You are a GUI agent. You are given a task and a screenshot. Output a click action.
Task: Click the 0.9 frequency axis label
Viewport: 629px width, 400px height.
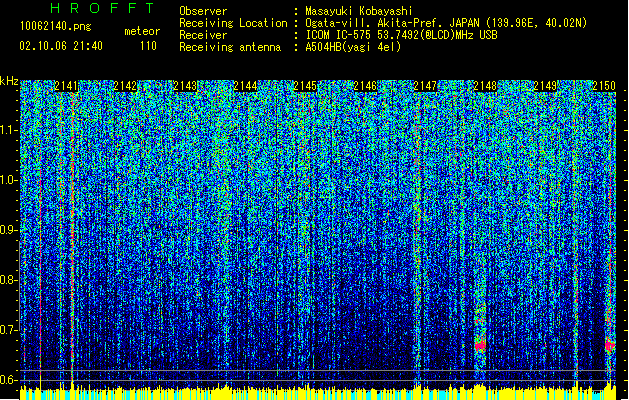pos(9,230)
